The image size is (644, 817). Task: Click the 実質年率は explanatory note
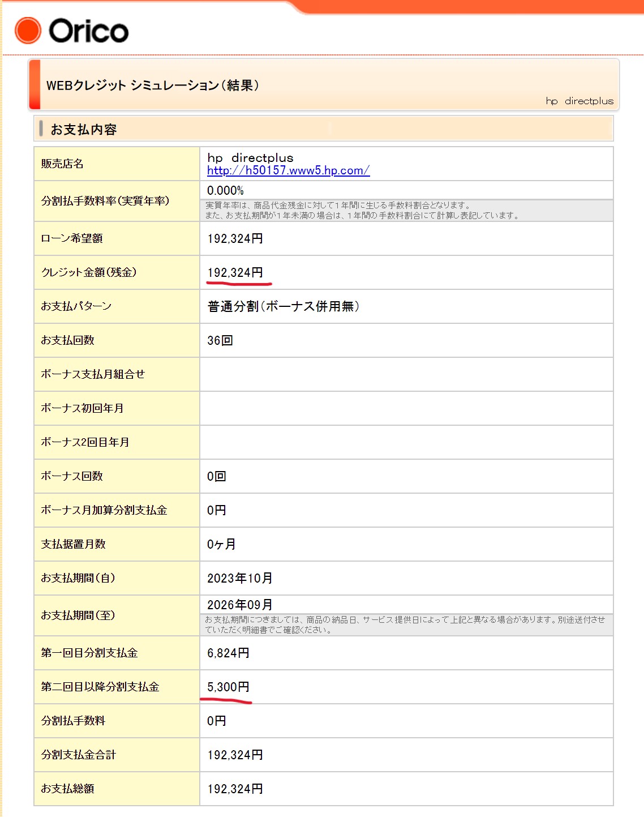tap(362, 210)
